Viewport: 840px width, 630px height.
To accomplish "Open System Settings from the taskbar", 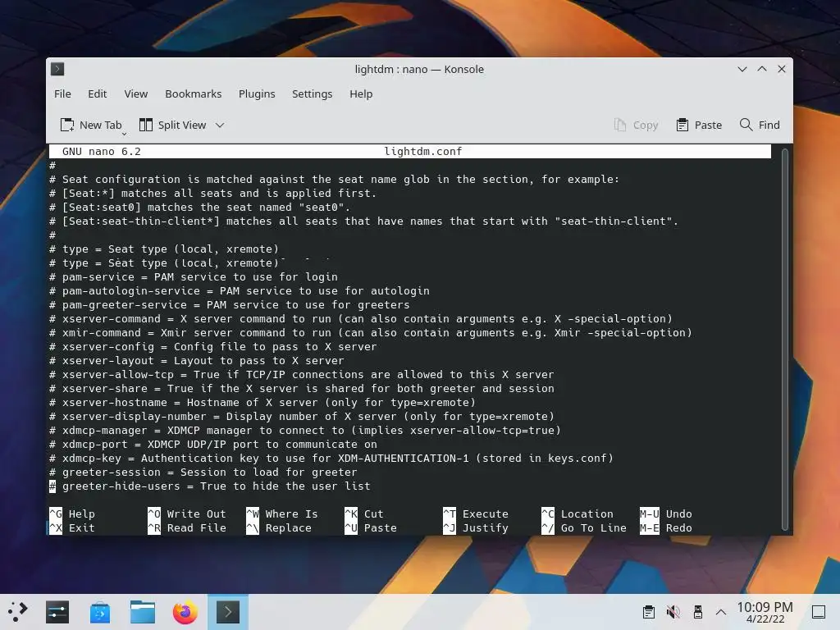I will click(x=57, y=612).
